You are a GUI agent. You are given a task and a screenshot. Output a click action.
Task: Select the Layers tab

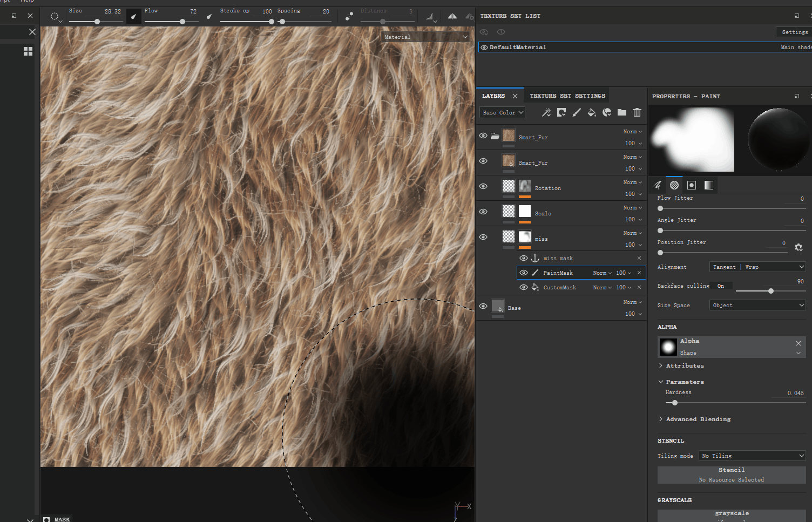493,96
